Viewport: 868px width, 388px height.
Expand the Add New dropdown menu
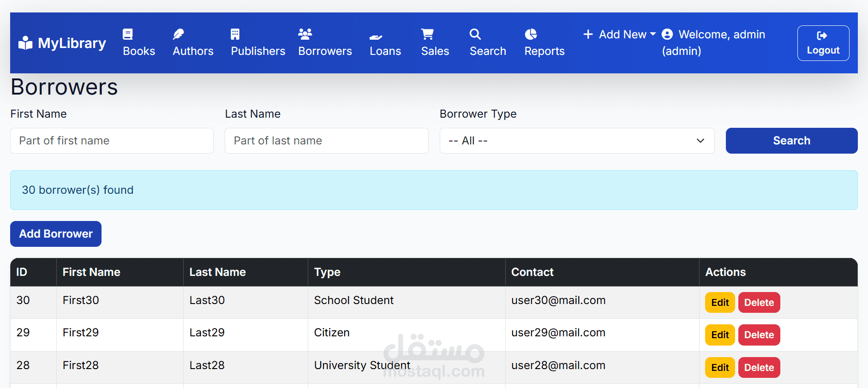click(619, 35)
